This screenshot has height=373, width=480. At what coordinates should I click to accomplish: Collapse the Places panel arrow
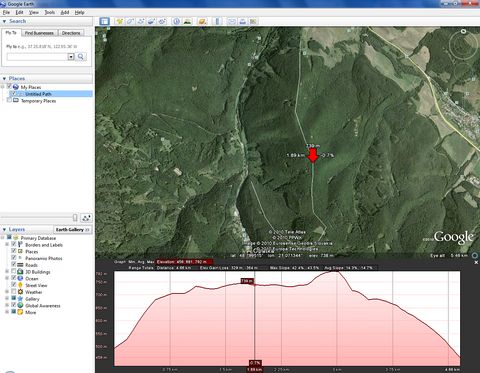pyautogui.click(x=4, y=78)
